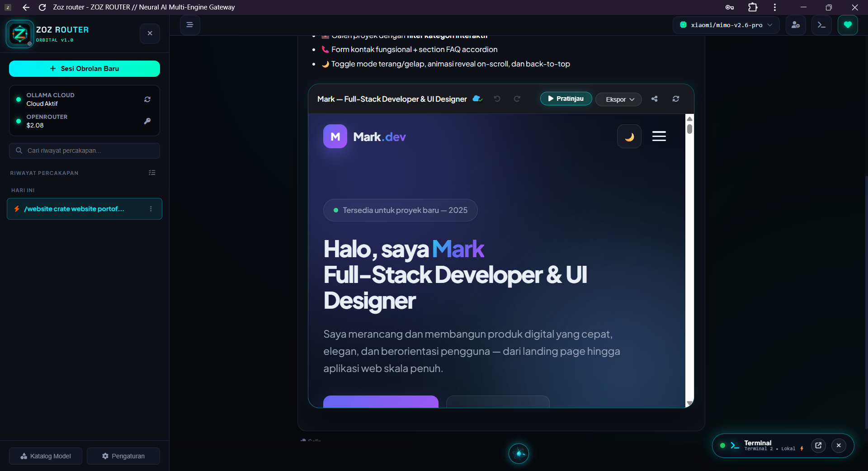The image size is (868, 471).
Task: Toggle dark mode with the moon button
Action: coord(629,137)
